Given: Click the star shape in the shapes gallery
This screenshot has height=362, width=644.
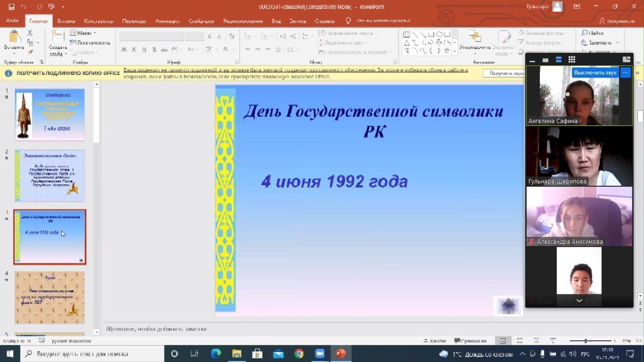Looking at the screenshot, I should point(447,50).
